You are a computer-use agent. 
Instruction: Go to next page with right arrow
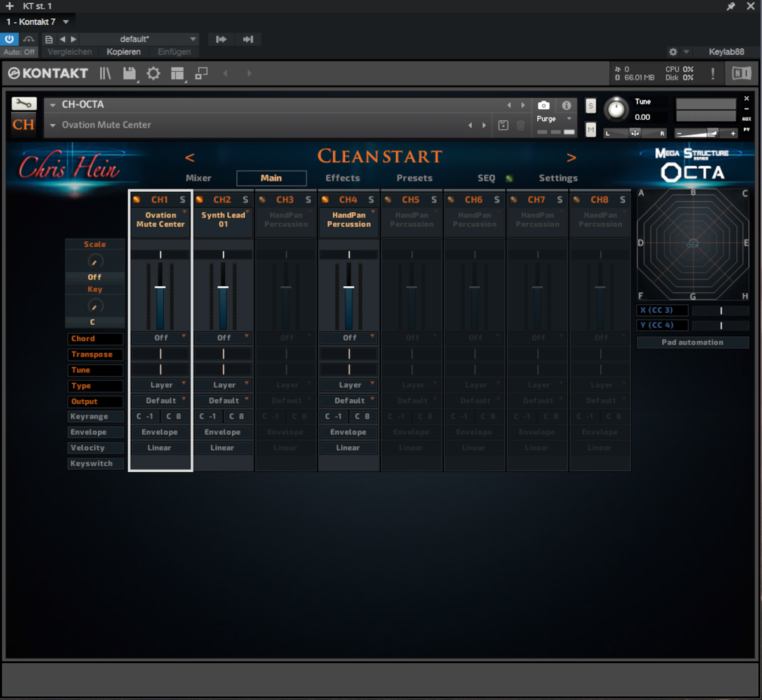pos(571,157)
